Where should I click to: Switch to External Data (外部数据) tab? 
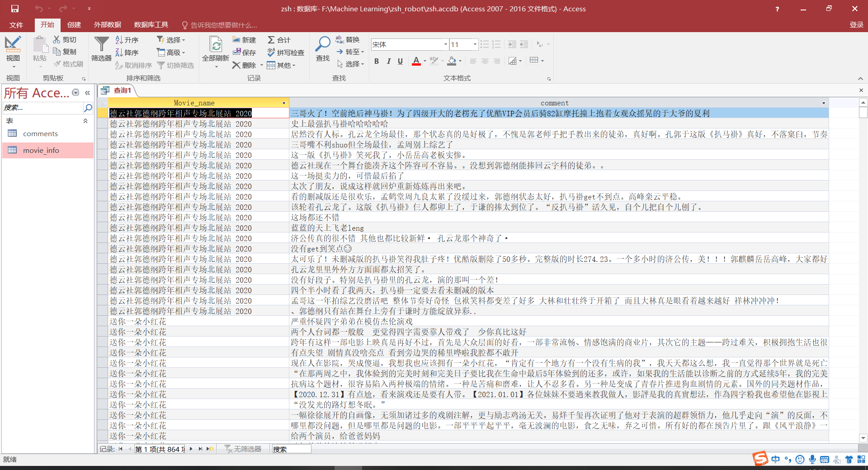(108, 25)
